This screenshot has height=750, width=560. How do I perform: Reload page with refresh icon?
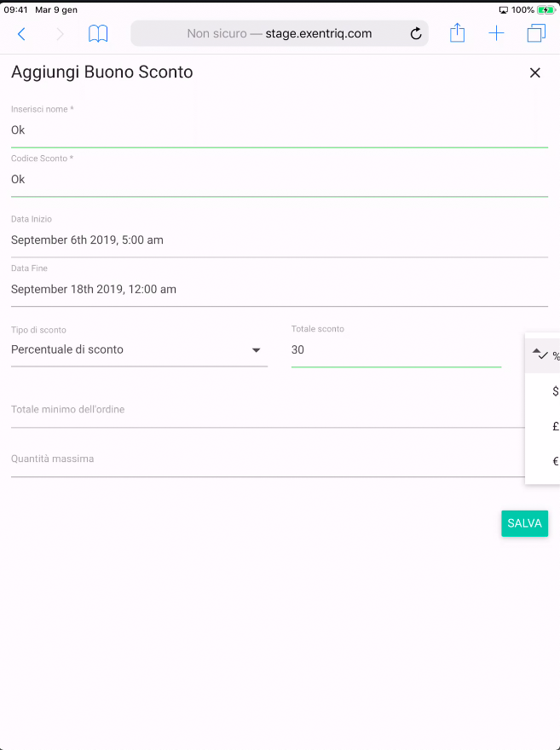pyautogui.click(x=416, y=34)
